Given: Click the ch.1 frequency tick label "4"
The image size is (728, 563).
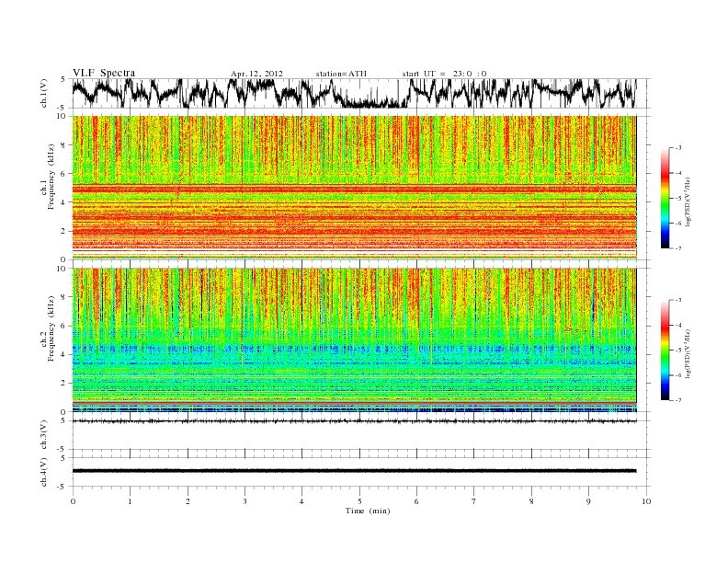Looking at the screenshot, I should [x=63, y=202].
